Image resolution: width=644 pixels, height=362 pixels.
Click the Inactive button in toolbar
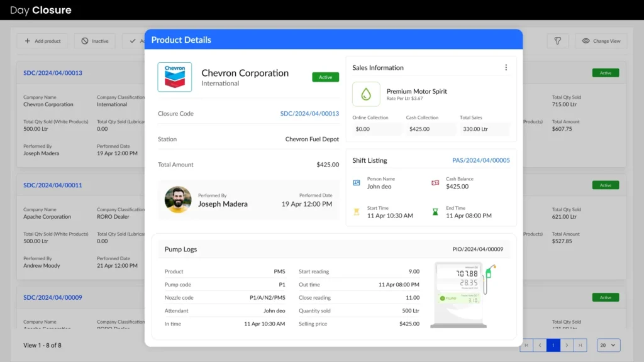(94, 41)
